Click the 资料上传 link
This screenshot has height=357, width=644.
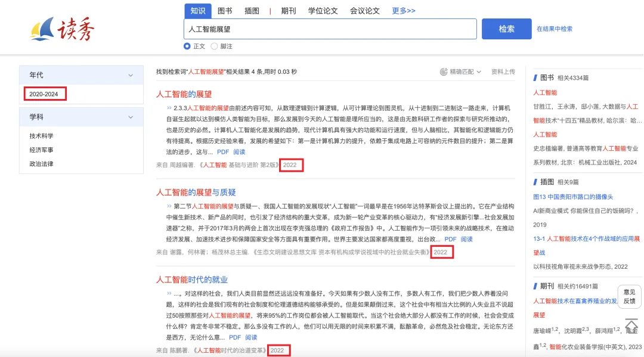[x=503, y=72]
